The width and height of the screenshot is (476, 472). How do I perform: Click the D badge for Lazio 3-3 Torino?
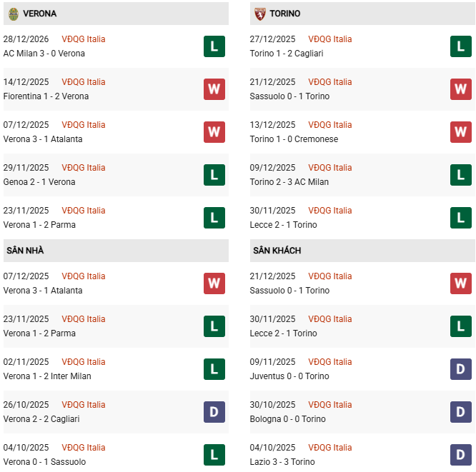click(461, 455)
